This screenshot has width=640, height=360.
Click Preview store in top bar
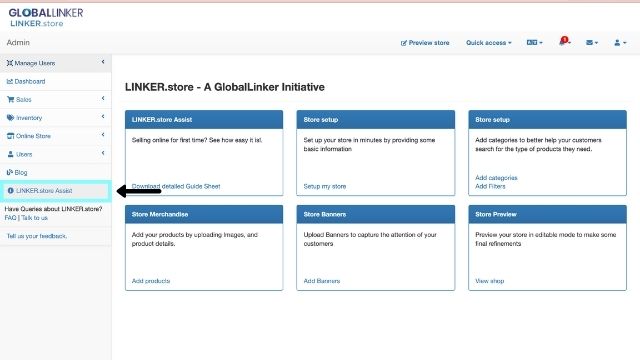(425, 42)
